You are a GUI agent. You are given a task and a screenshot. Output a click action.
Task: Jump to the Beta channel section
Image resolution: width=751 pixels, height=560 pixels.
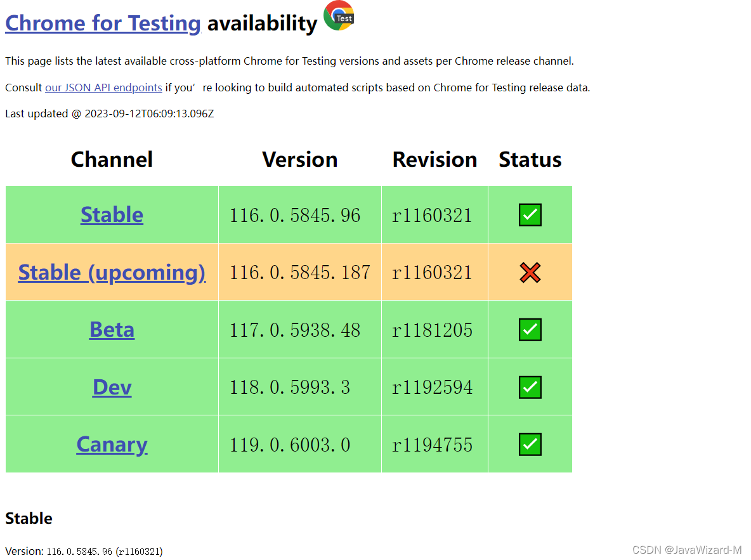(x=112, y=330)
